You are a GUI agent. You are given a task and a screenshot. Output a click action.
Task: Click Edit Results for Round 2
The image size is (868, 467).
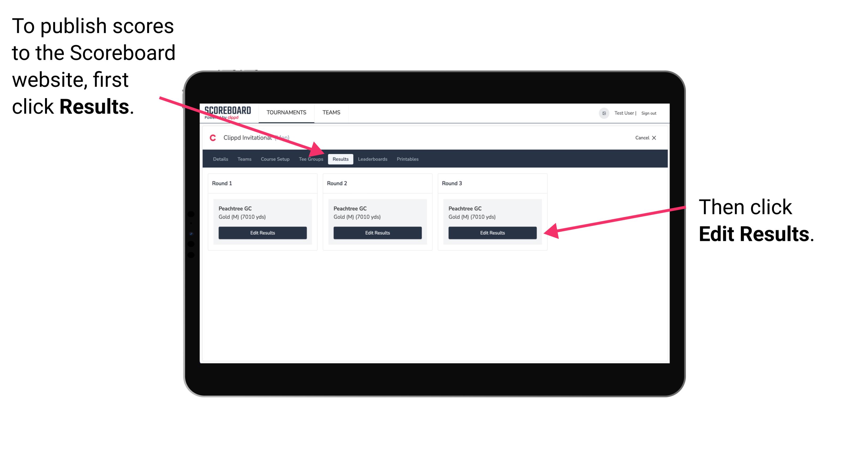[377, 233]
